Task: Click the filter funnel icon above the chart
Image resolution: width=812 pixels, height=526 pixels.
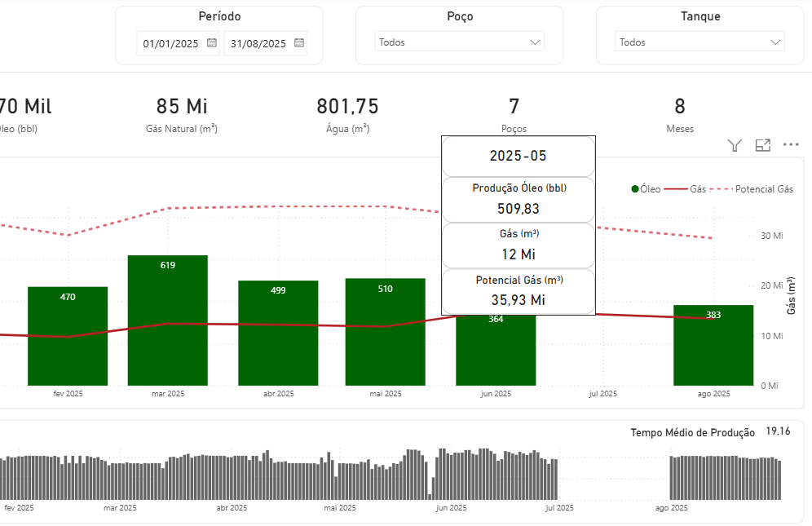Action: [x=735, y=146]
